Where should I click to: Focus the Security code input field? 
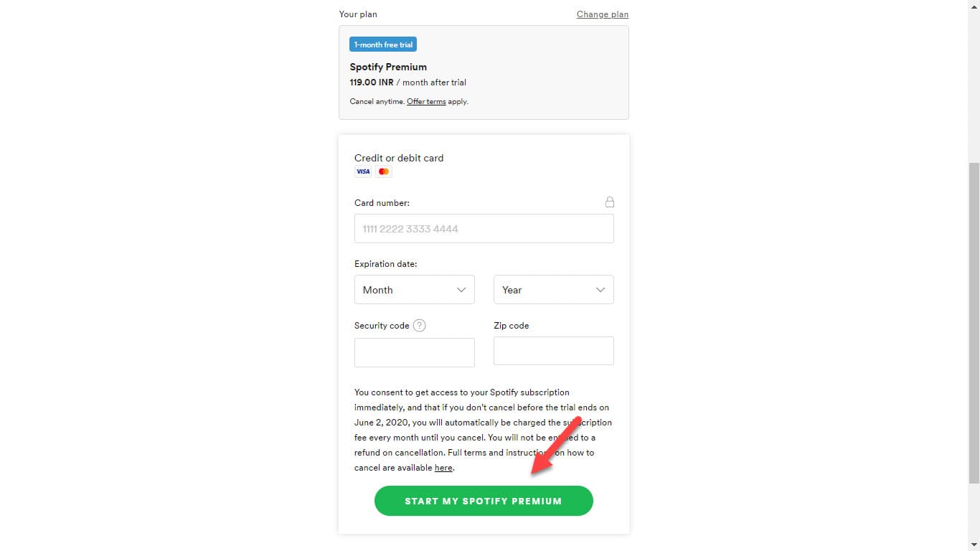[414, 352]
